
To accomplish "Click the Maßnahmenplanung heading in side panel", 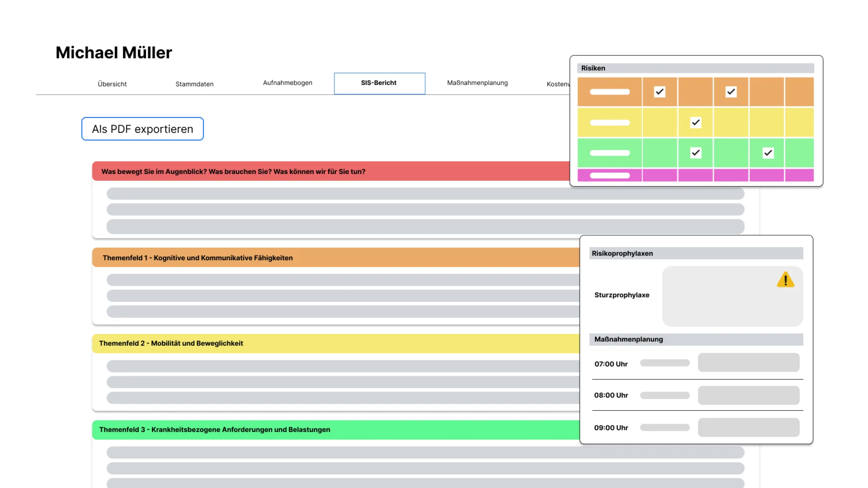I will (629, 339).
